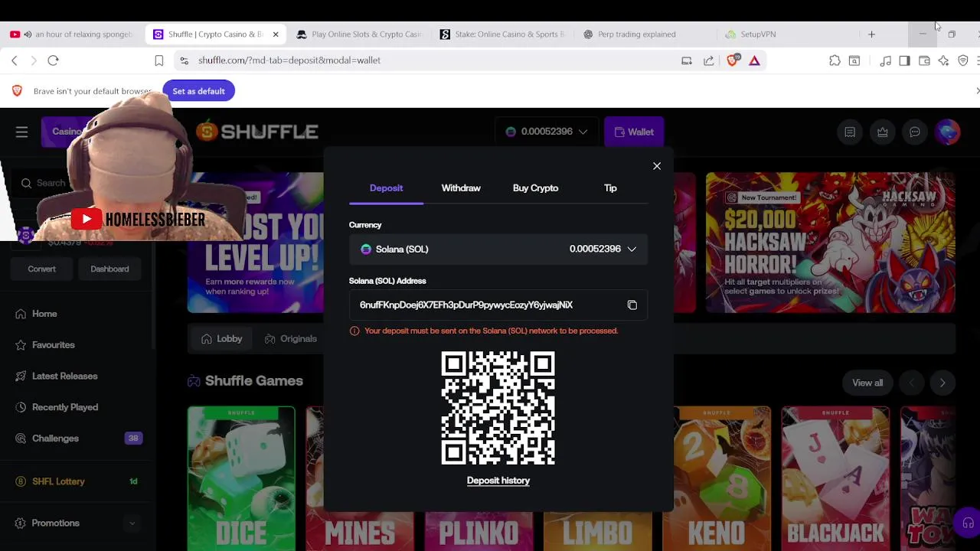
Task: Share this page icon in address bar
Action: coord(708,60)
